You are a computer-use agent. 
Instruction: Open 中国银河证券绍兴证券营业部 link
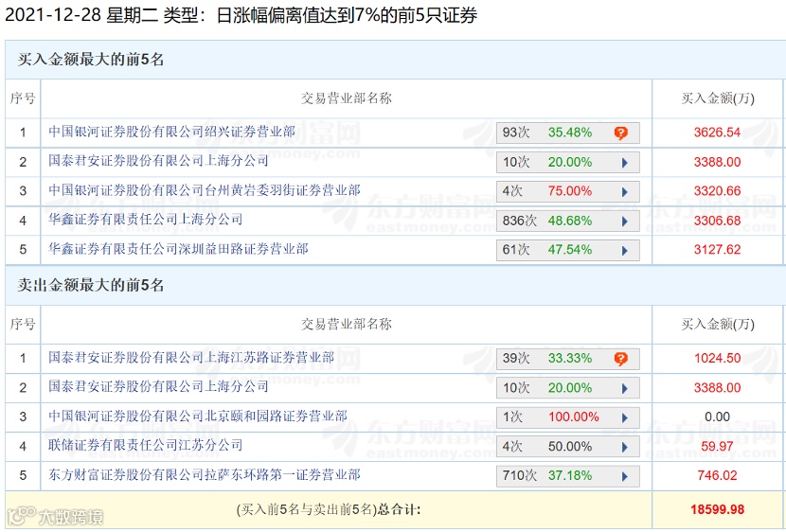click(x=172, y=132)
